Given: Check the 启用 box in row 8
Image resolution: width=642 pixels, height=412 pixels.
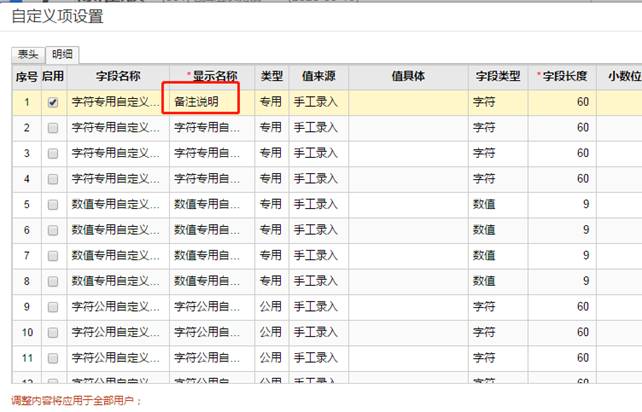Looking at the screenshot, I should coord(53,281).
